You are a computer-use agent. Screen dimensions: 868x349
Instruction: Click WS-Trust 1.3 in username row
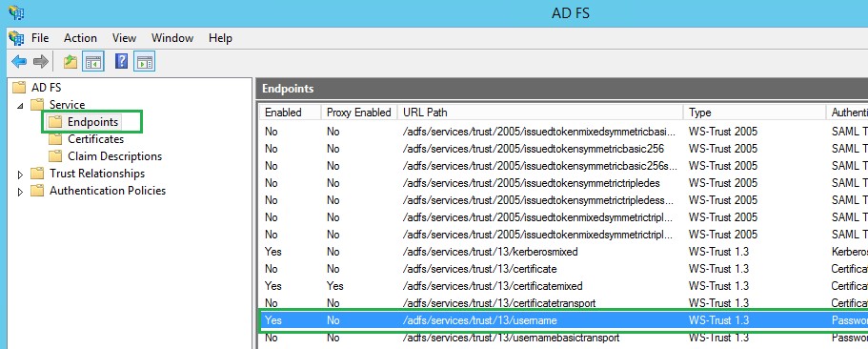pos(718,320)
